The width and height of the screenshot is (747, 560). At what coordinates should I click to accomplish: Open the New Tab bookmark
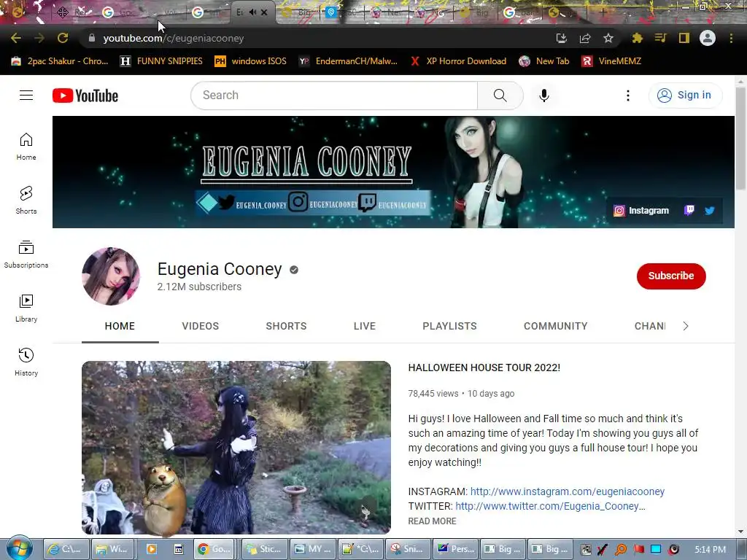(x=544, y=61)
